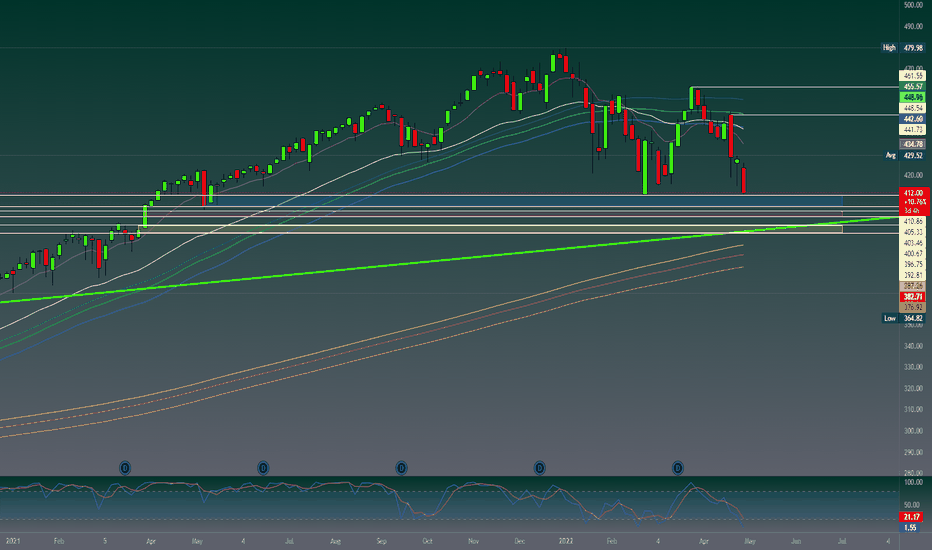Select the blue support zone rectangle
932x550 pixels.
pyautogui.click(x=523, y=201)
